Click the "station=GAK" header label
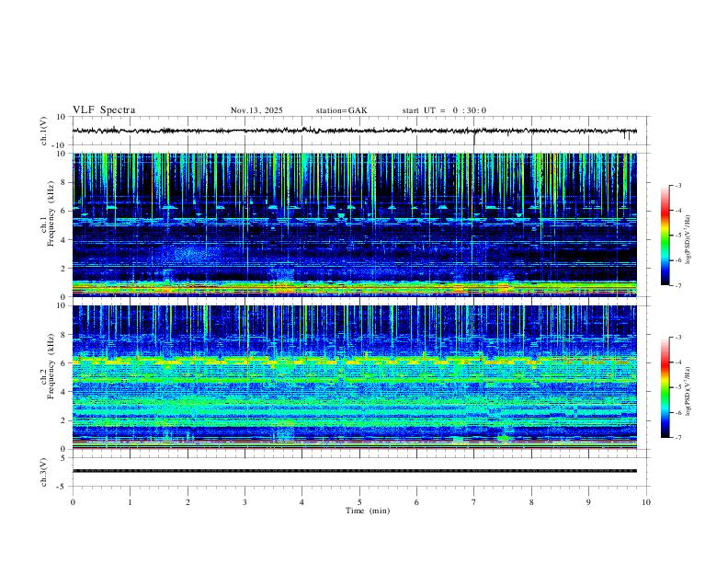728x563 pixels. pyautogui.click(x=341, y=110)
